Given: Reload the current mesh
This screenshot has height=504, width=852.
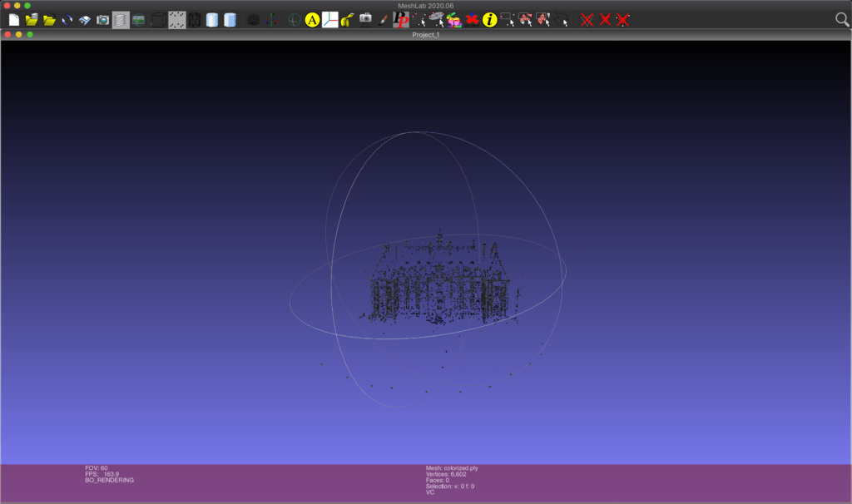Looking at the screenshot, I should [67, 20].
